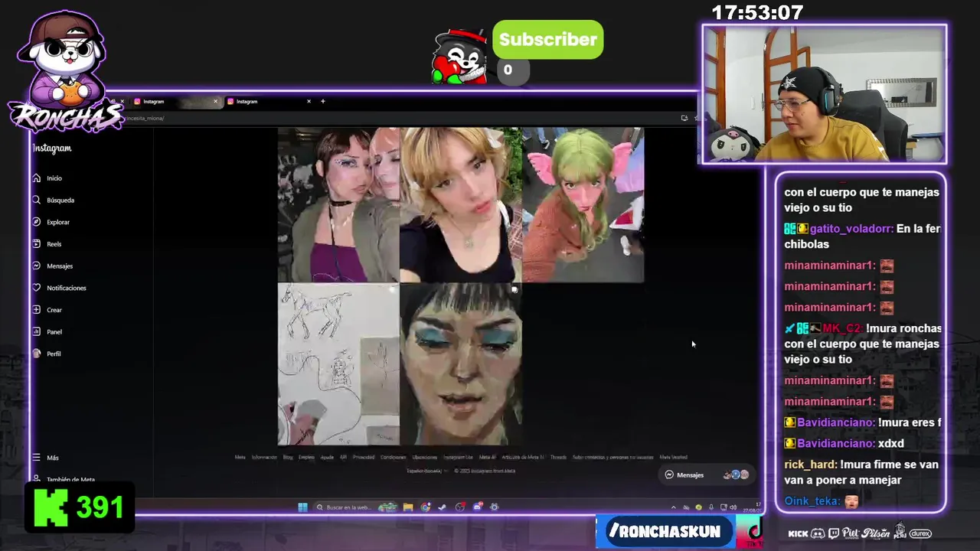The image size is (980, 551).
Task: Open Discord from the taskbar
Action: point(478,507)
